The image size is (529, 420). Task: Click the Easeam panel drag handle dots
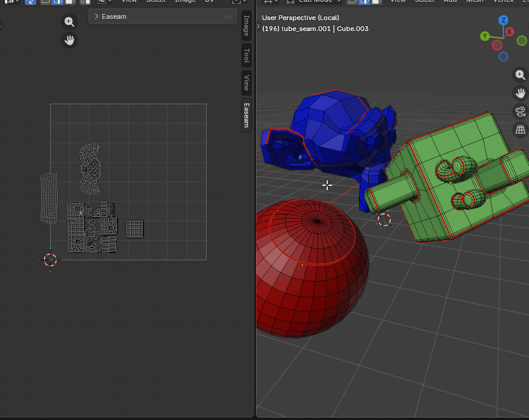[x=228, y=17]
